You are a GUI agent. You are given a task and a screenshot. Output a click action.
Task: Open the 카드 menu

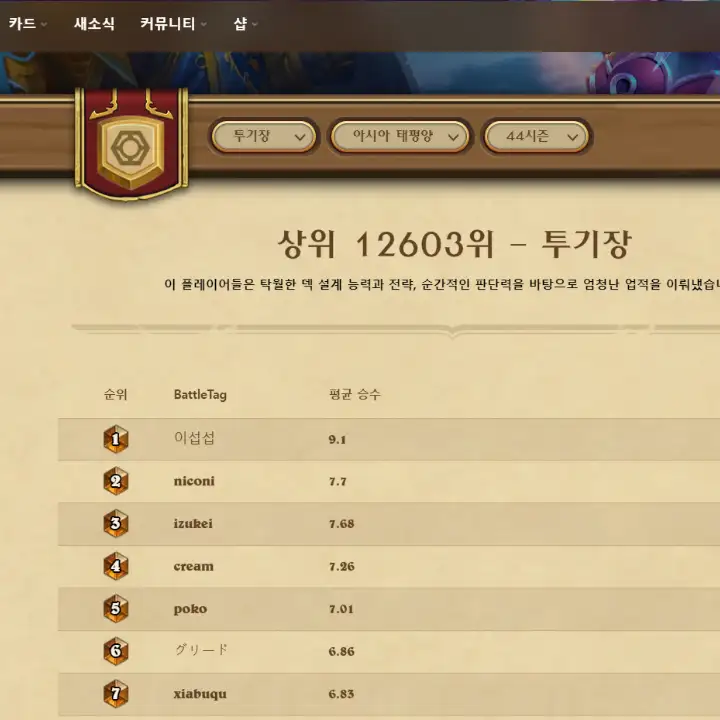(x=27, y=23)
